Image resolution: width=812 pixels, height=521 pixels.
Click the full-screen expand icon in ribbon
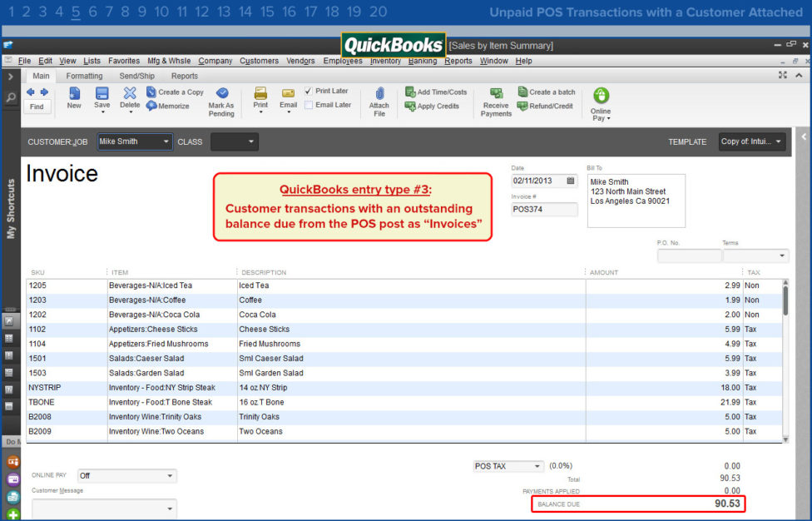point(783,75)
